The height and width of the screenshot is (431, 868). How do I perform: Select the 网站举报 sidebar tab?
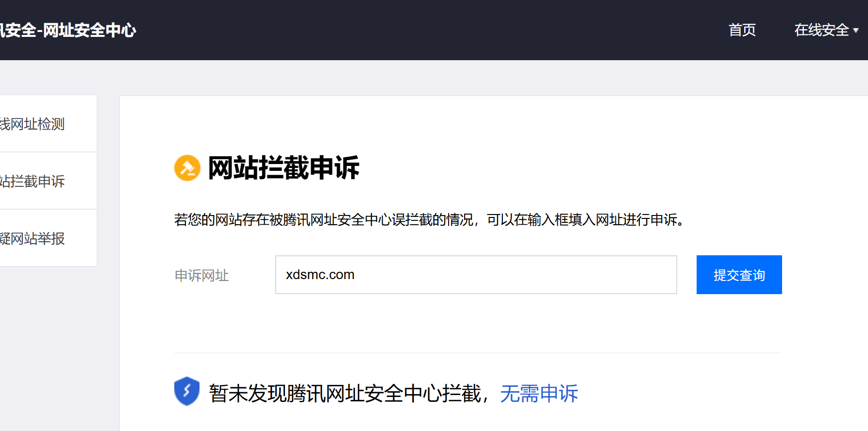[48, 238]
